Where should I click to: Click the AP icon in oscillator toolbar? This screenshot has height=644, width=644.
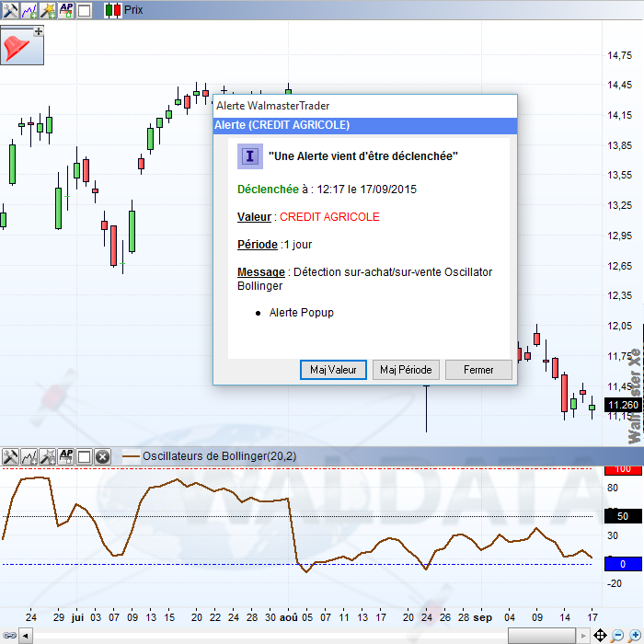tap(66, 456)
